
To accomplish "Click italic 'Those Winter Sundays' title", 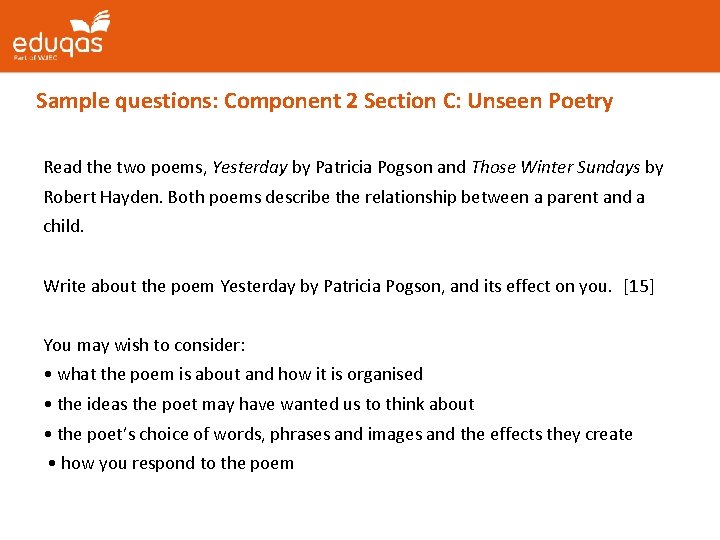I will (x=555, y=168).
